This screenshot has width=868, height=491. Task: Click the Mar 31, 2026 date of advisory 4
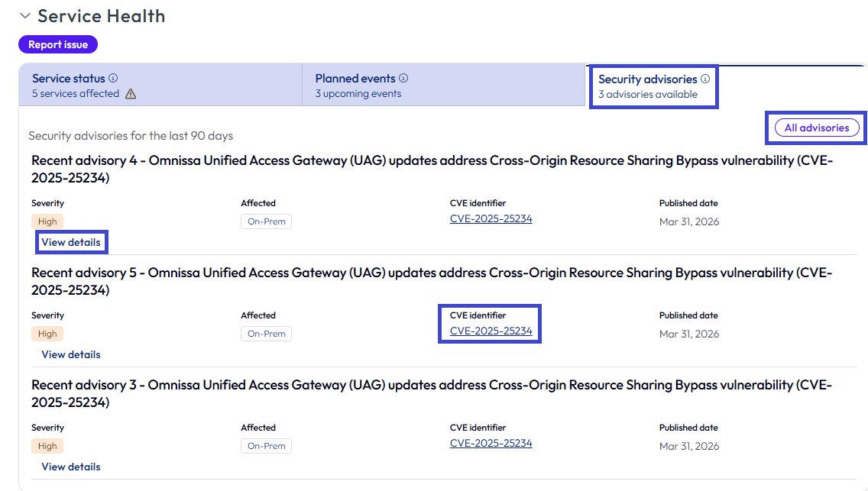689,221
